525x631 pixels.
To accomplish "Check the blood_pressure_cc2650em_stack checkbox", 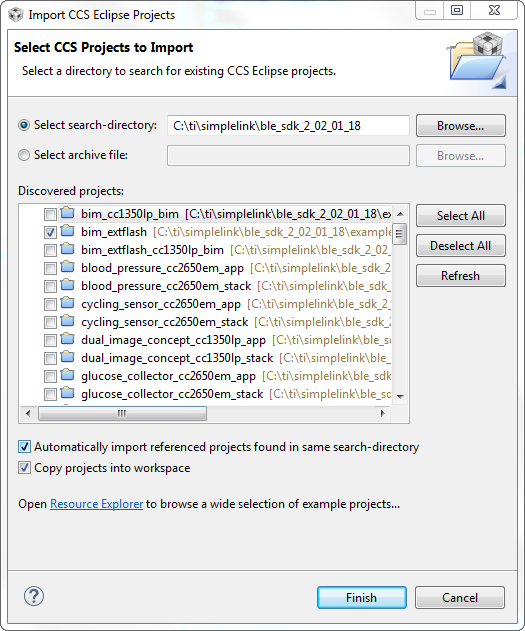I will [50, 287].
